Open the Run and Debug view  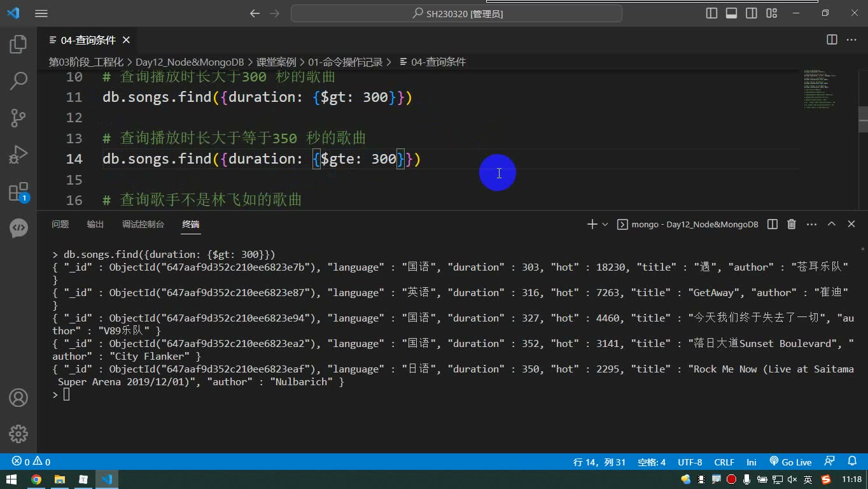click(x=18, y=155)
